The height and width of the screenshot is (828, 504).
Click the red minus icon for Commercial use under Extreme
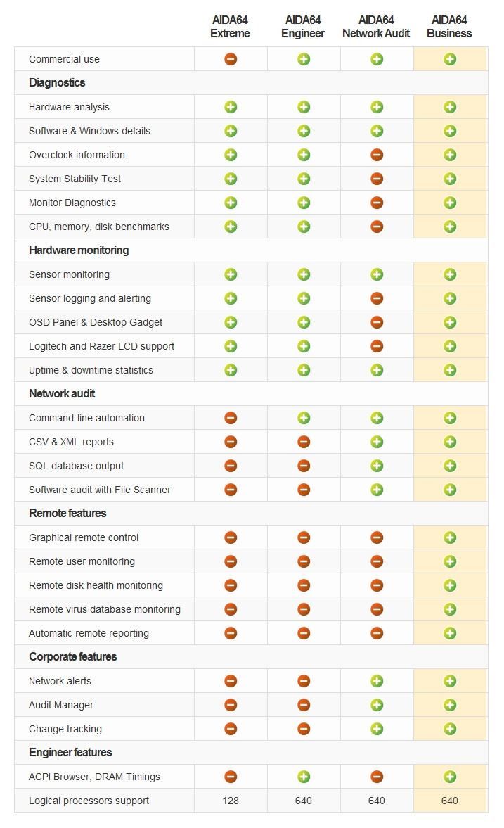click(x=231, y=59)
